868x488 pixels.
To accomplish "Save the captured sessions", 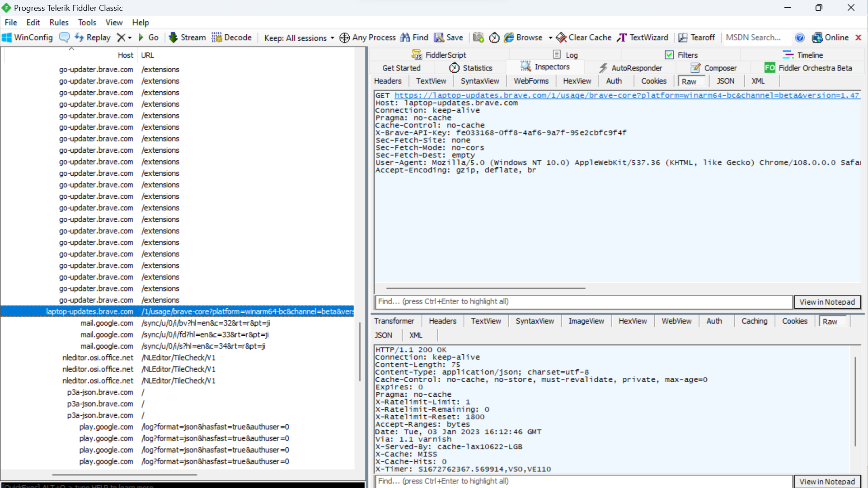I will pyautogui.click(x=448, y=38).
